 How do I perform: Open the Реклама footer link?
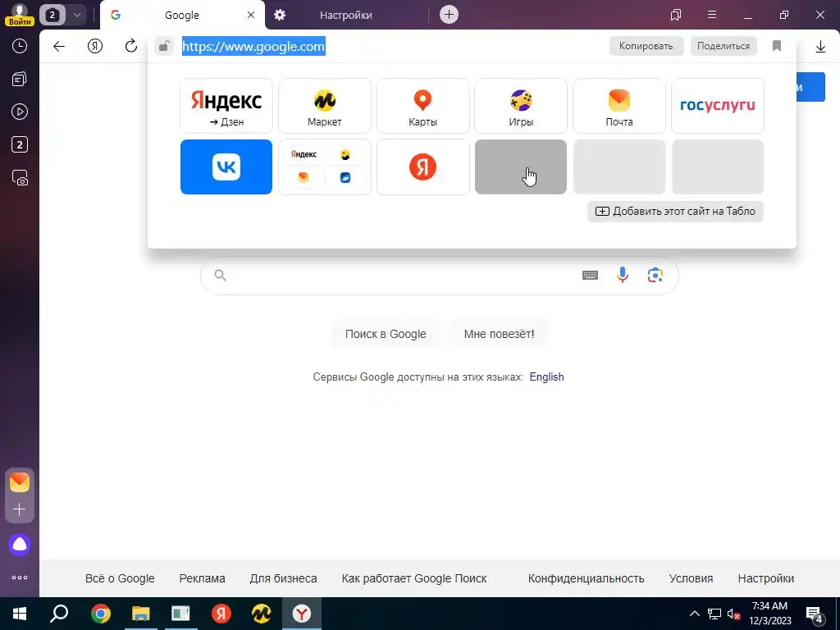tap(202, 578)
